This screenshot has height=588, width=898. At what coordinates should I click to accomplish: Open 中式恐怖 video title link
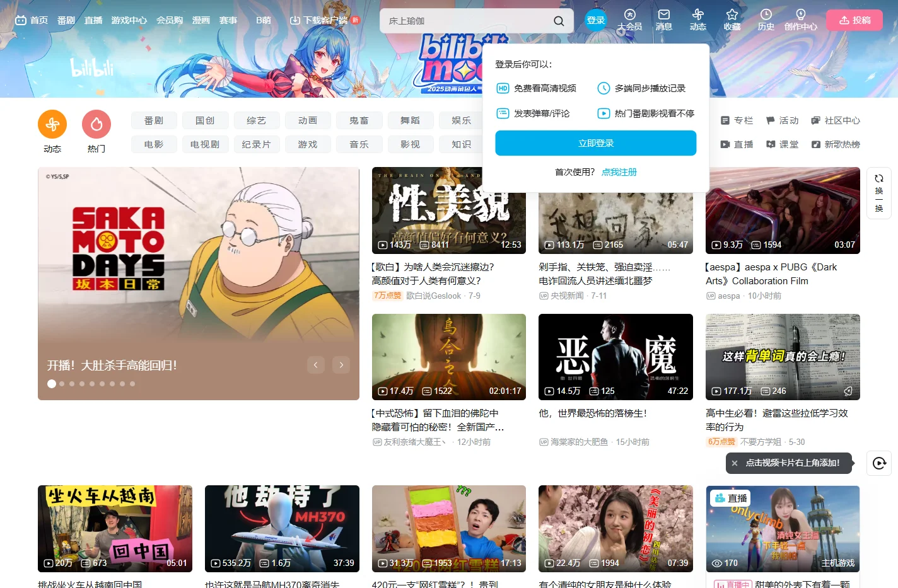(x=438, y=420)
